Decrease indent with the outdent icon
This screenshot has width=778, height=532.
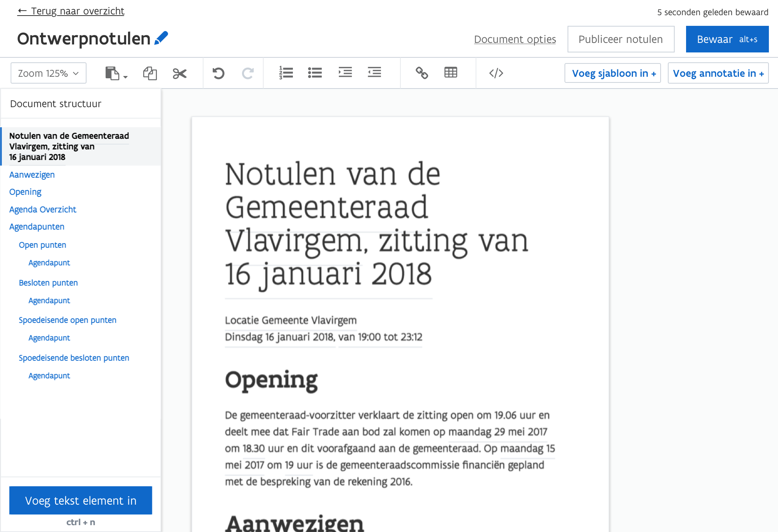pyautogui.click(x=374, y=72)
